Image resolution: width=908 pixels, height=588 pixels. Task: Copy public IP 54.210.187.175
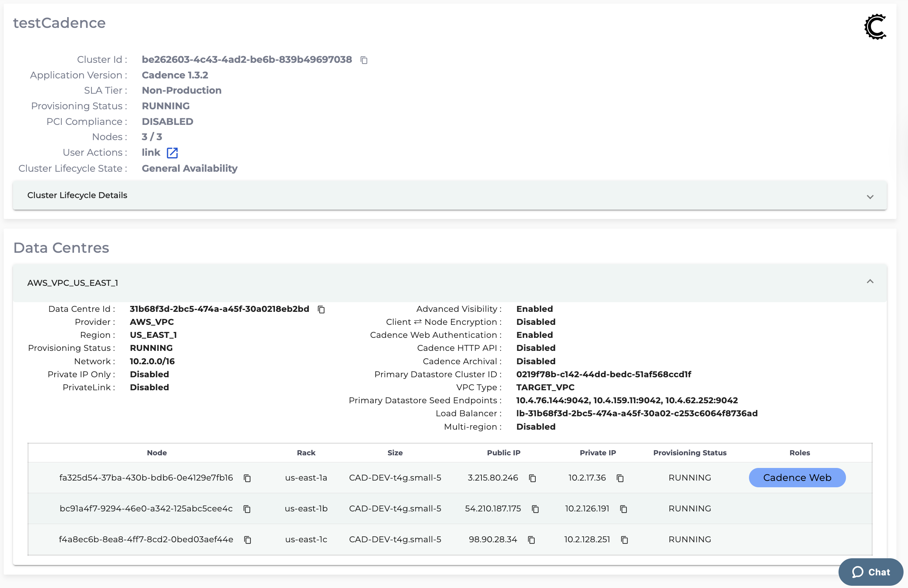(535, 509)
